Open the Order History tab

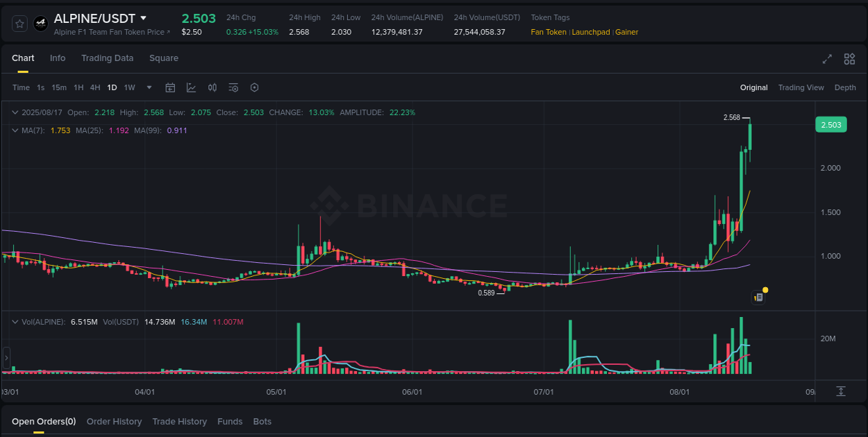point(114,421)
